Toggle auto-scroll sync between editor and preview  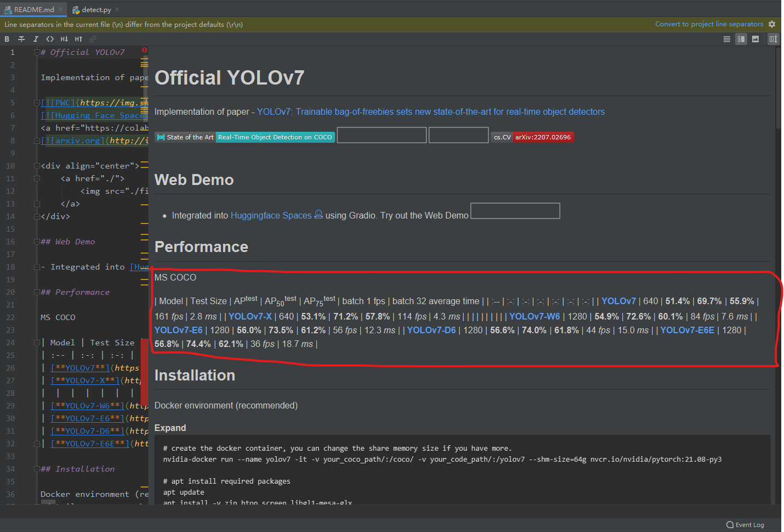(x=773, y=39)
